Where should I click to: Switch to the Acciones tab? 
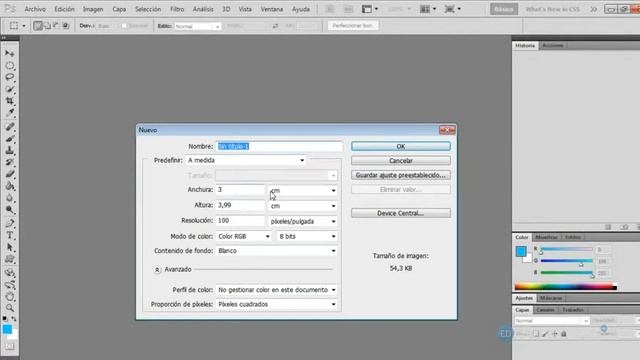(553, 45)
